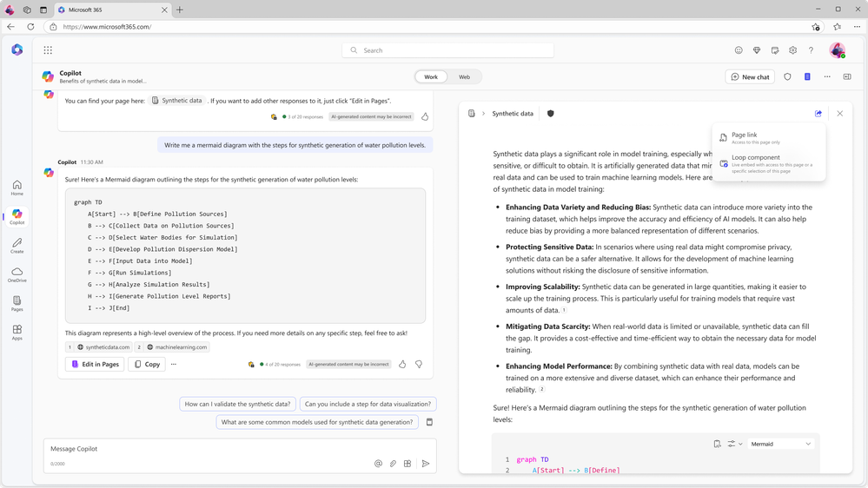Viewport: 868px width, 488px height.
Task: Open Copilot in the left sidebar
Action: pos(17,216)
